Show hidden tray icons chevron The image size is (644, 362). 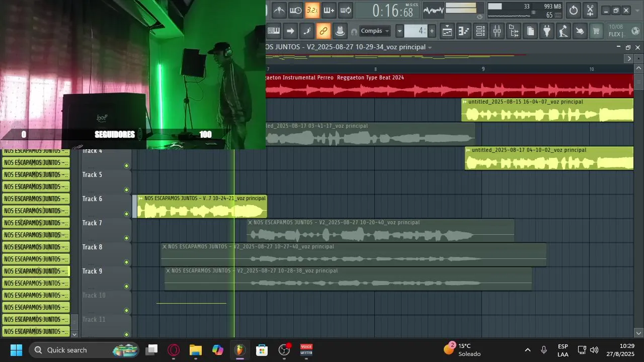[x=527, y=350]
